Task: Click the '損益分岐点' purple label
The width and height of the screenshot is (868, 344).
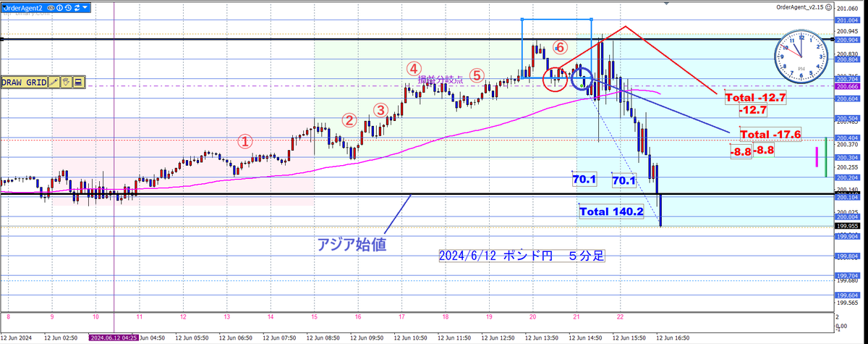Action: 441,80
